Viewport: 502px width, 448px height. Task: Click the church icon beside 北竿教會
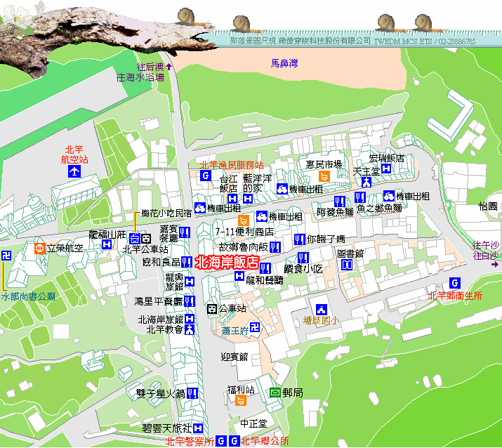[189, 329]
